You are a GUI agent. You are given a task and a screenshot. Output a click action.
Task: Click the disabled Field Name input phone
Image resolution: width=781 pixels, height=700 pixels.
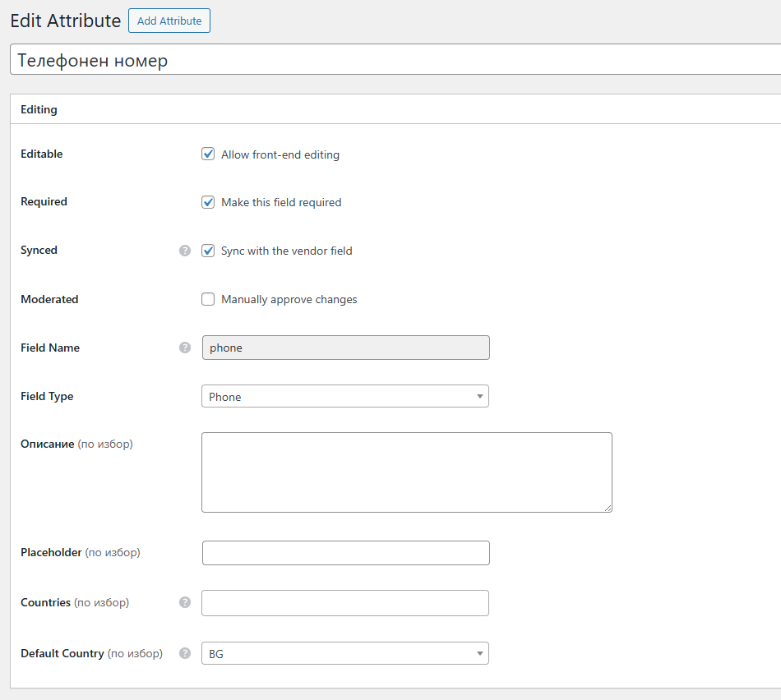pos(345,348)
